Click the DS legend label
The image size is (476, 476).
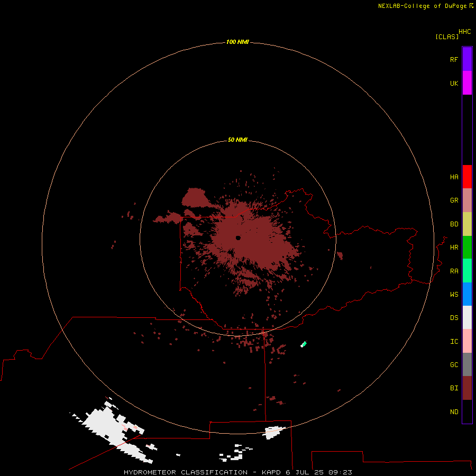pos(454,318)
